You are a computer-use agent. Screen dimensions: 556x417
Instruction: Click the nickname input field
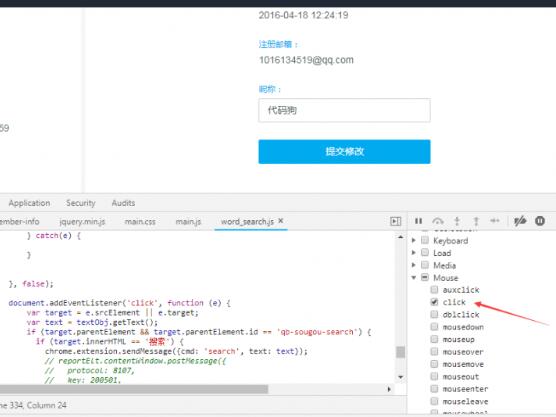344,110
